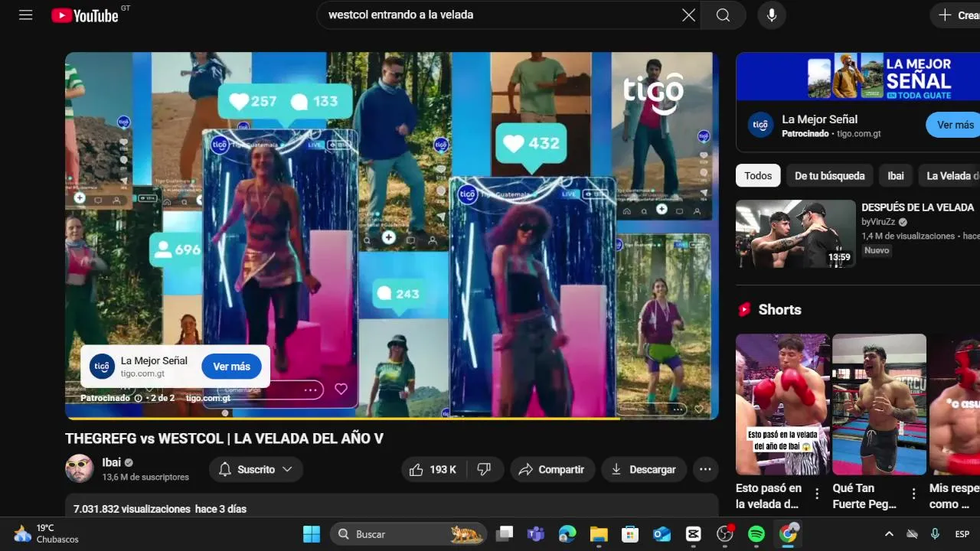Click tray cloud sync icon
This screenshot has width=980, height=551.
tap(912, 534)
